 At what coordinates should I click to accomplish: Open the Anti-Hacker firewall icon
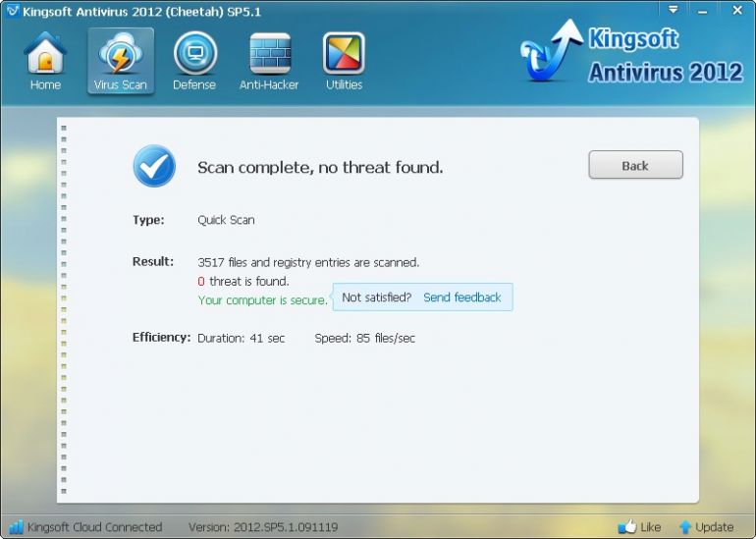(269, 54)
